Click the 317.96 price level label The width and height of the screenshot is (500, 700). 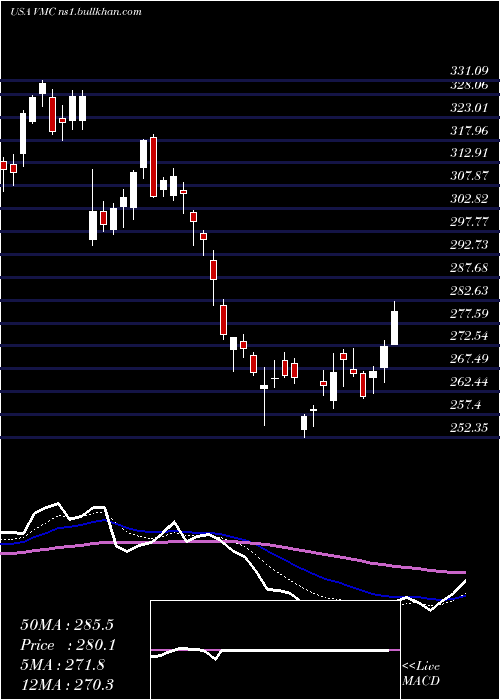pyautogui.click(x=469, y=131)
